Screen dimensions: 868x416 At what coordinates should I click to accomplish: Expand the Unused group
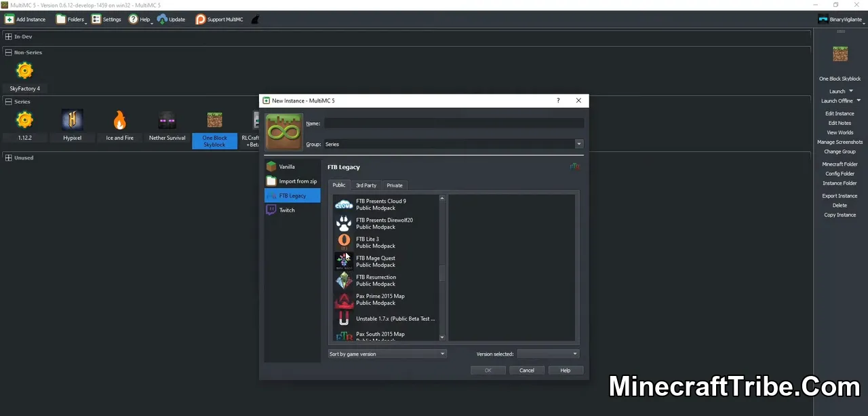click(8, 157)
